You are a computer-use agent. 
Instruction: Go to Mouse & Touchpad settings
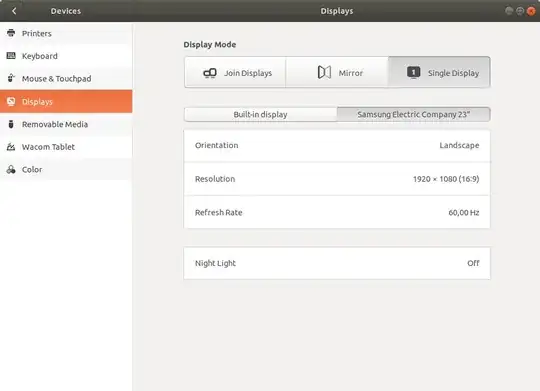point(66,79)
